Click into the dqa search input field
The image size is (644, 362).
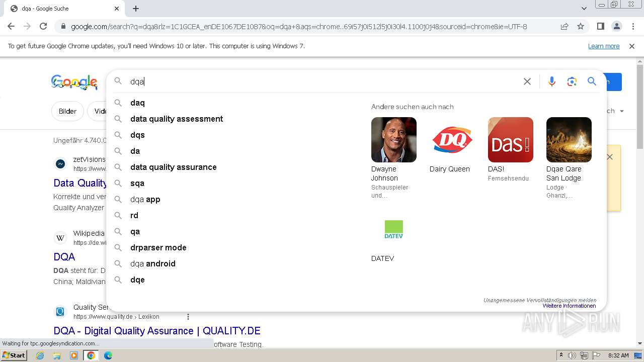coord(322,81)
